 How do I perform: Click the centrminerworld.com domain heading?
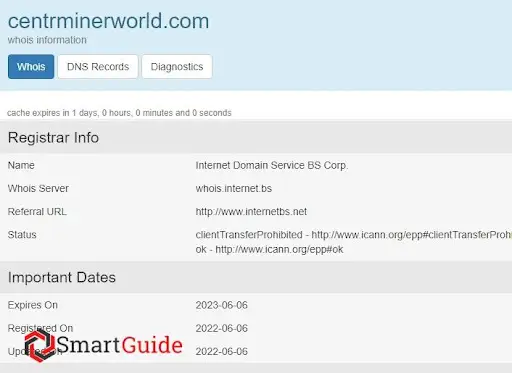[109, 21]
